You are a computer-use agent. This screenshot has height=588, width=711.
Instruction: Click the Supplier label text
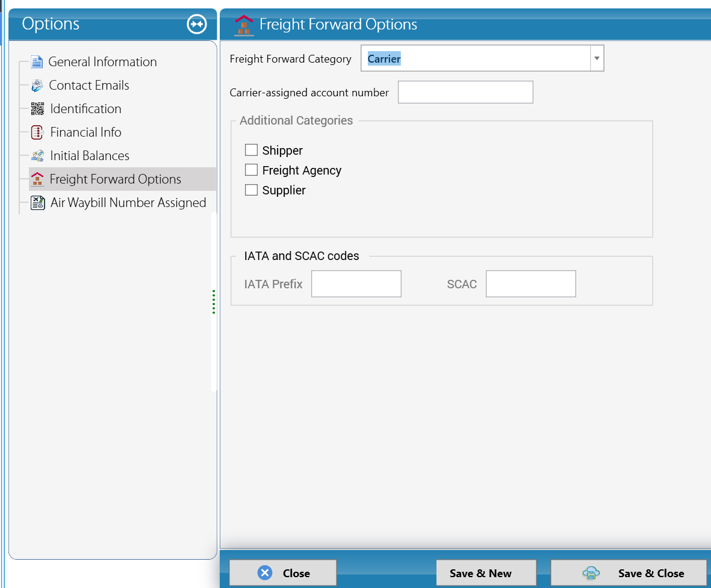284,190
